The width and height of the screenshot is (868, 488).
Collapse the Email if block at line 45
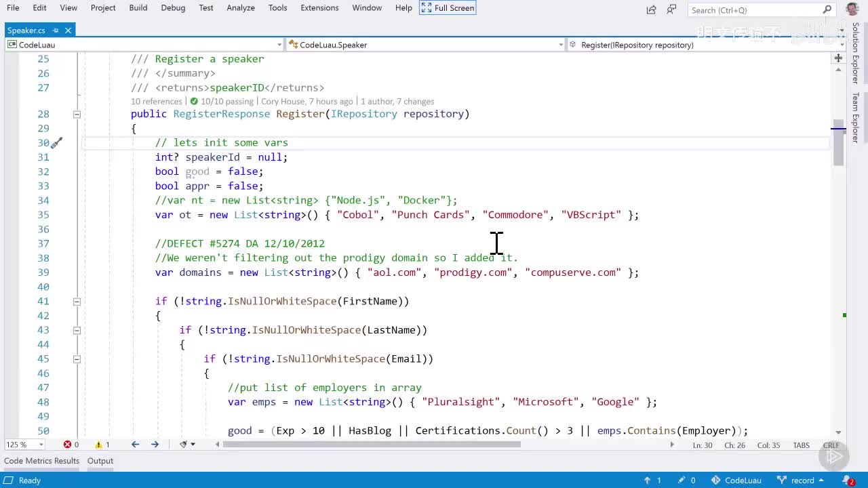pyautogui.click(x=77, y=359)
